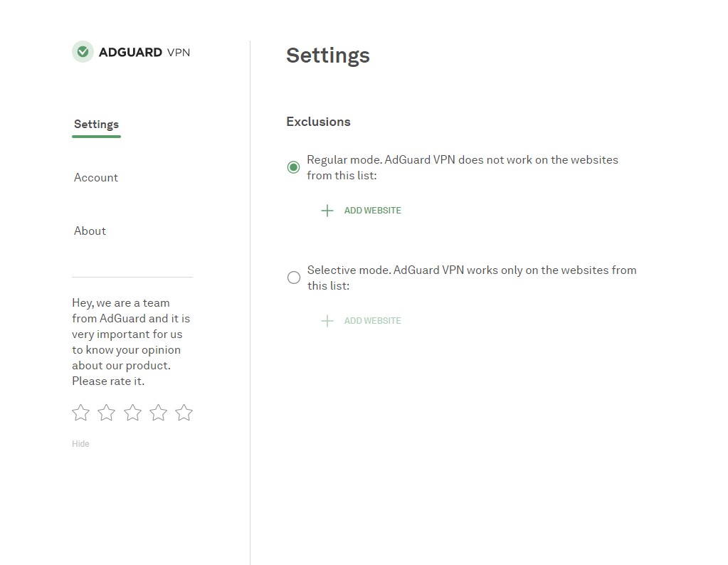This screenshot has width=728, height=565.
Task: Click the plus icon under Selective mode
Action: point(327,321)
